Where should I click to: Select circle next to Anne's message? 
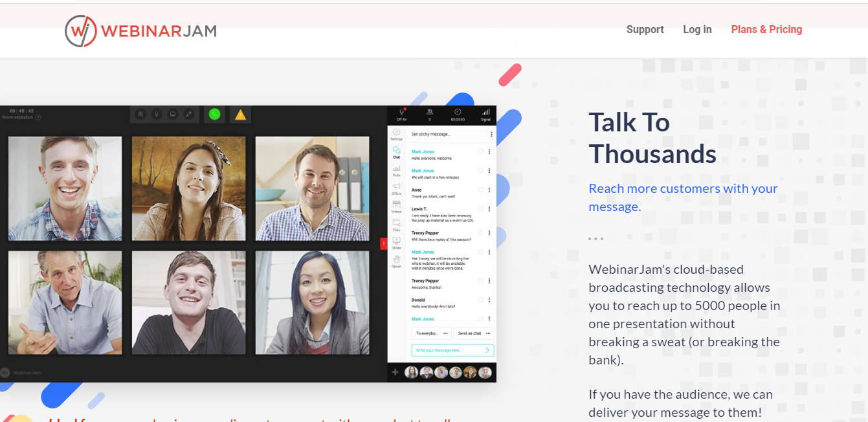[x=480, y=190]
